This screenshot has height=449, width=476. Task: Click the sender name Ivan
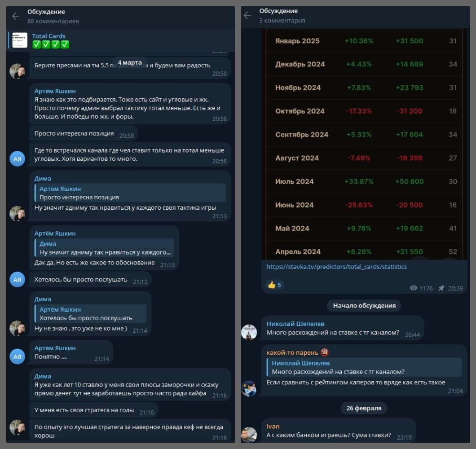tap(273, 427)
